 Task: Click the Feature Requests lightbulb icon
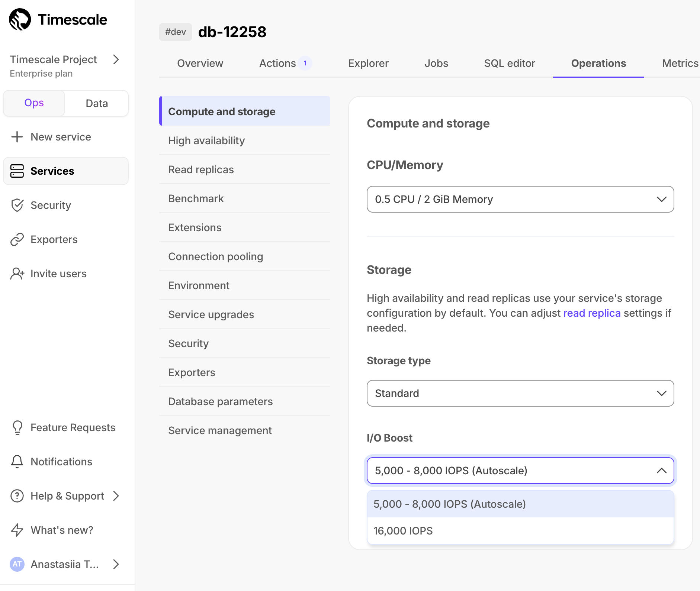[17, 427]
